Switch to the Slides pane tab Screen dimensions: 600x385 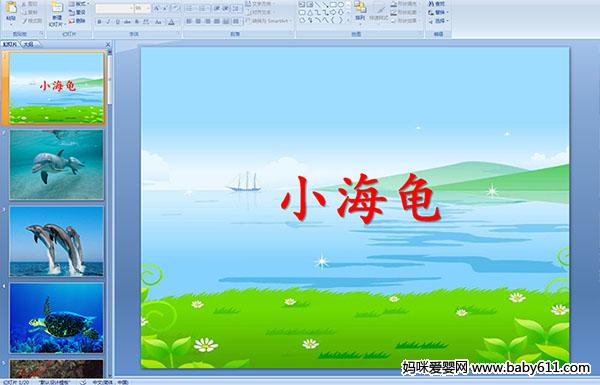tap(10, 44)
